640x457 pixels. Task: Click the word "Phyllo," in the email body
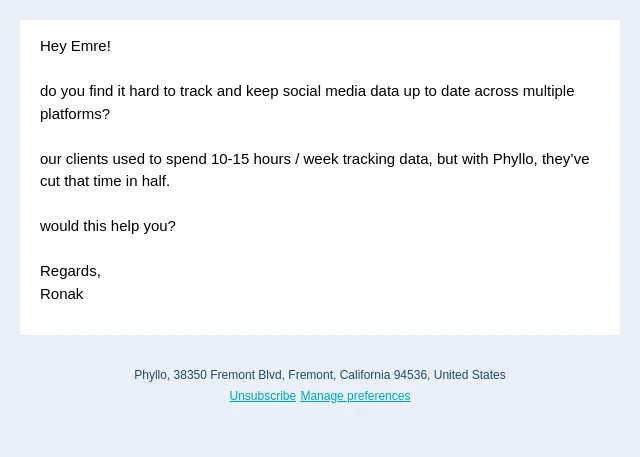point(515,159)
